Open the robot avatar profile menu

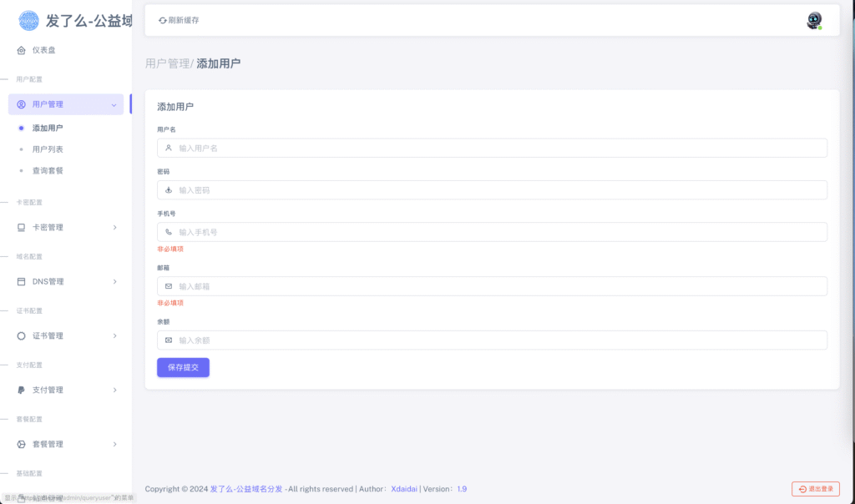814,21
